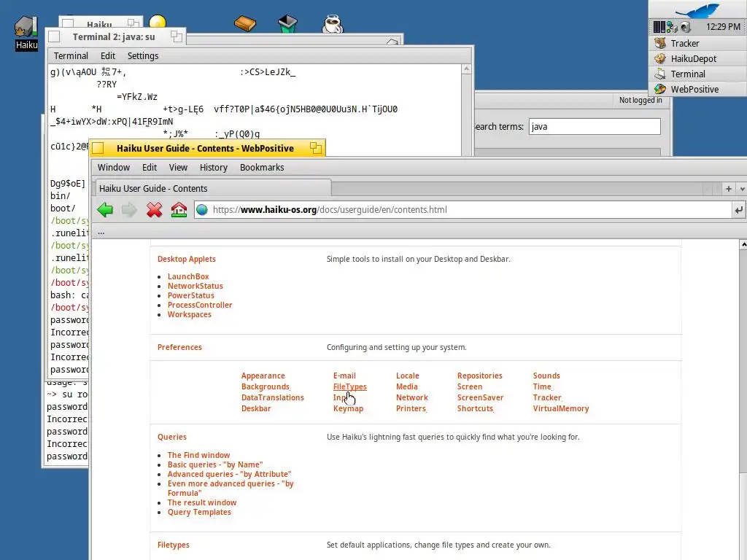The image size is (747, 560).
Task: Click the greyed forward arrow in WebPositive
Action: (129, 209)
